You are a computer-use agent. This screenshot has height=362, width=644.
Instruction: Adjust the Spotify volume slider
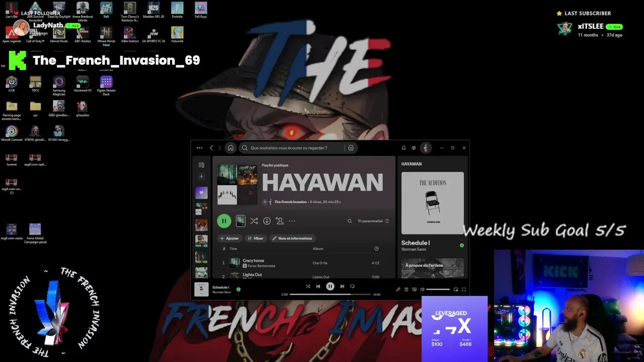click(438, 289)
